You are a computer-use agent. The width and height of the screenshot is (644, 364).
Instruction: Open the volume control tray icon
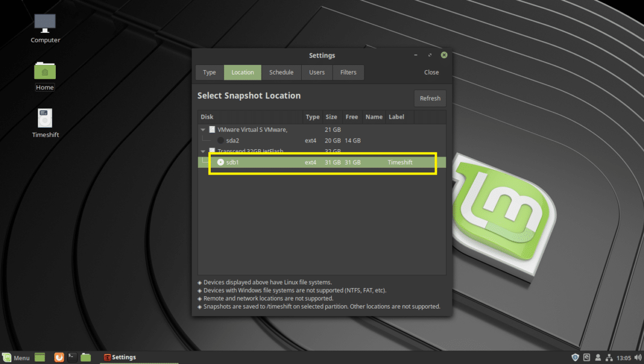click(638, 357)
